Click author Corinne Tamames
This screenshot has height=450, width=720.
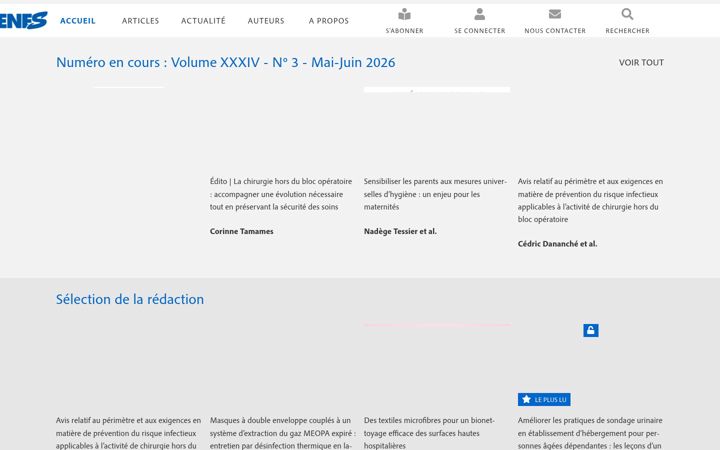(242, 231)
